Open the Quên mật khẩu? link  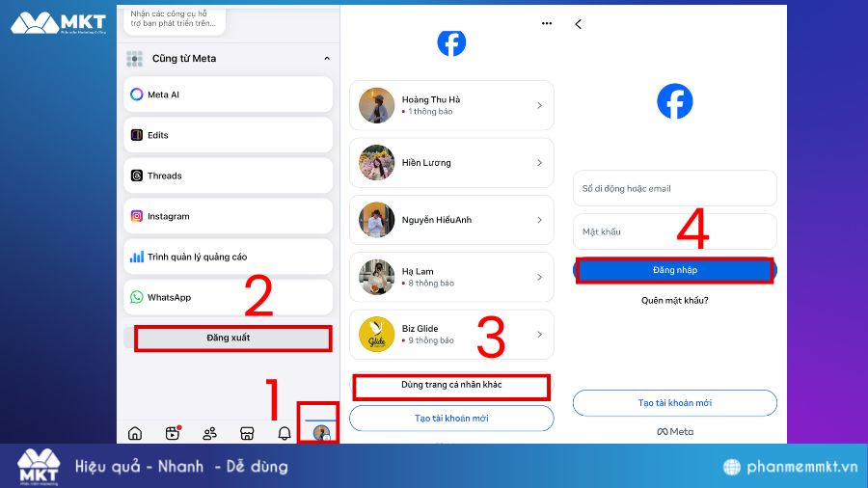[x=675, y=301]
